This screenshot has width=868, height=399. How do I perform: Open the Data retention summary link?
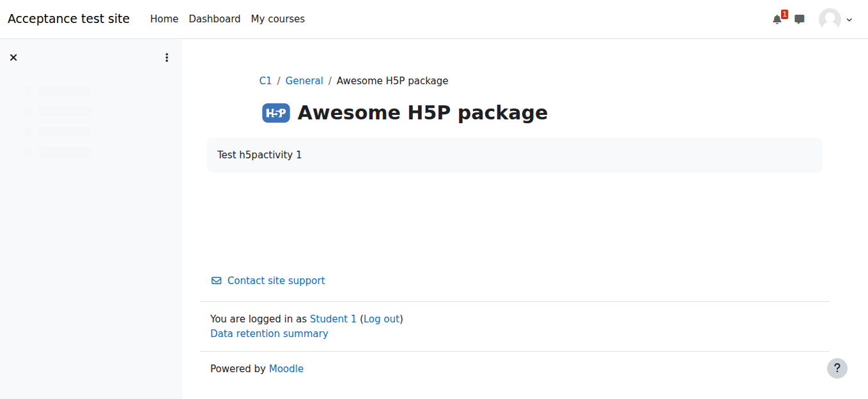coord(269,334)
